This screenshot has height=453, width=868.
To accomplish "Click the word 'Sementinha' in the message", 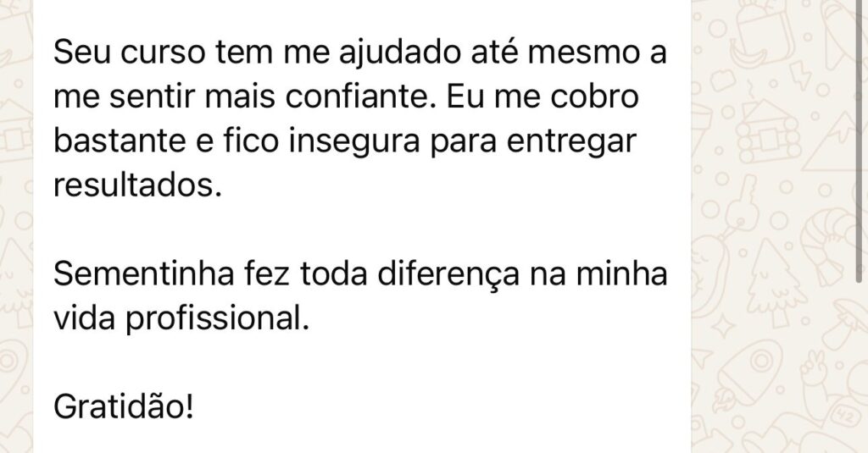I will click(144, 275).
